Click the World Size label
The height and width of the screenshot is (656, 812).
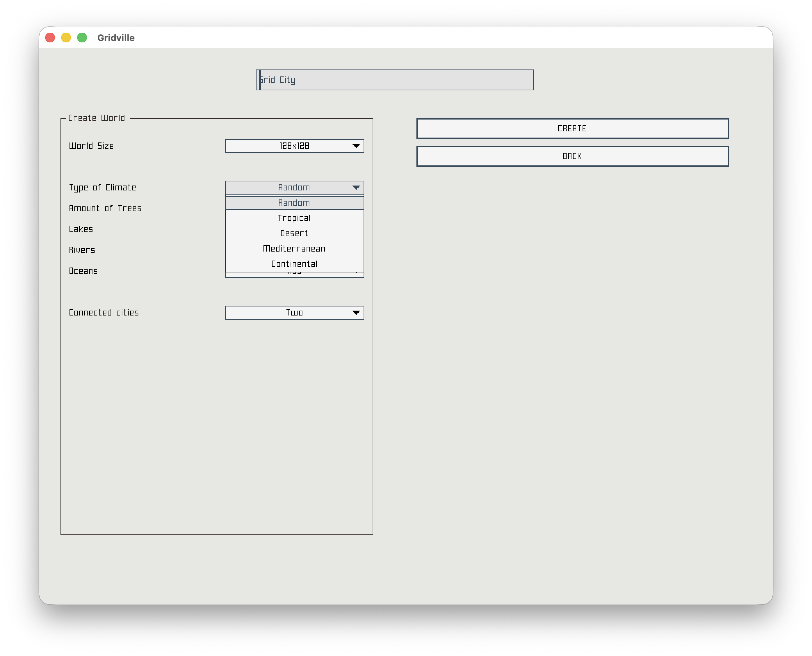pos(91,146)
